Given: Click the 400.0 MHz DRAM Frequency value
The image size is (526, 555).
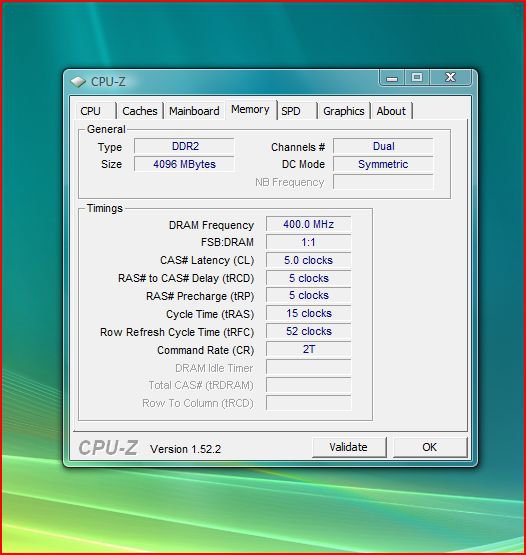Looking at the screenshot, I should pos(309,224).
